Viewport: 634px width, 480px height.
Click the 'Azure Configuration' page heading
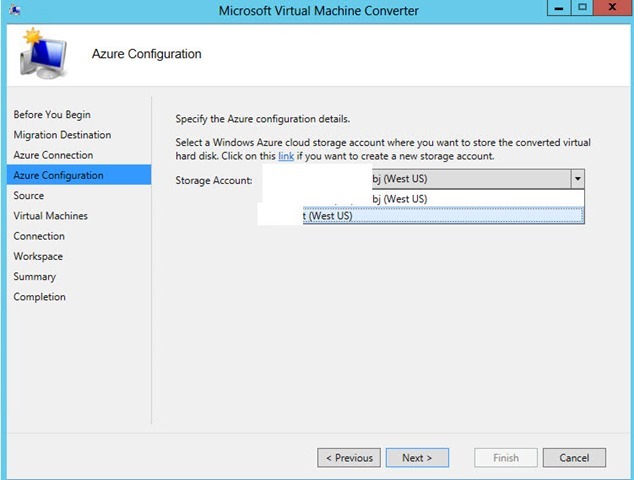[x=146, y=54]
